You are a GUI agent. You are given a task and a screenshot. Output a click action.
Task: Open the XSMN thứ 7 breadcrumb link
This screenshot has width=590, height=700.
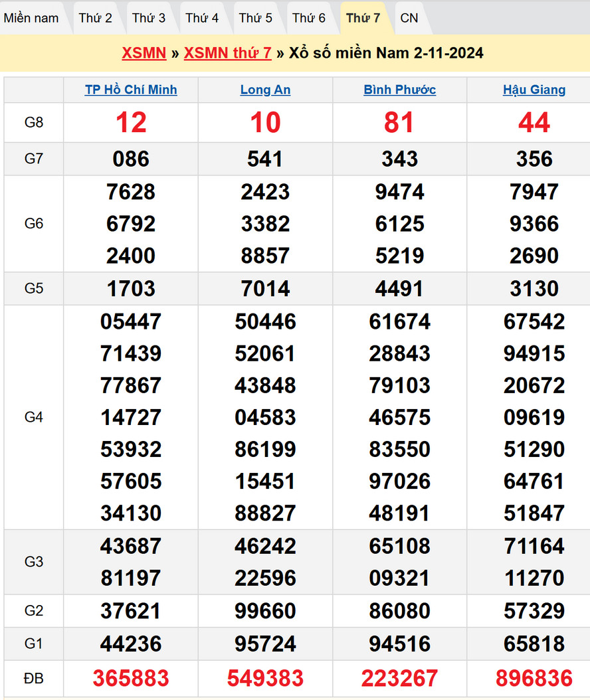coord(227,53)
